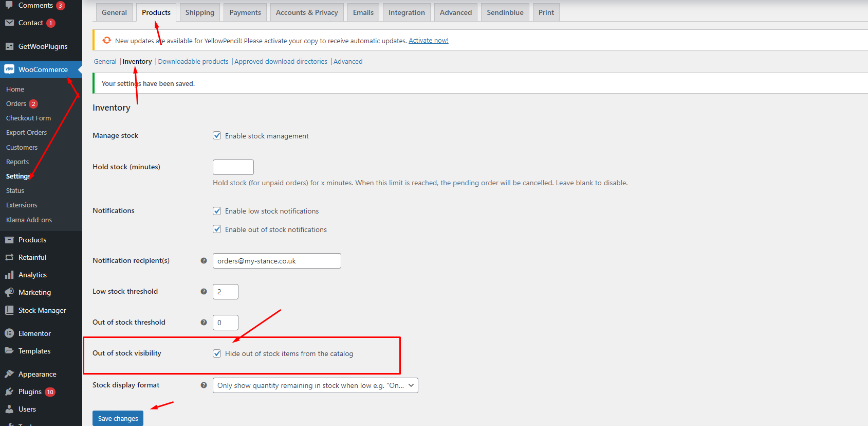Click the Save changes button

pyautogui.click(x=118, y=418)
